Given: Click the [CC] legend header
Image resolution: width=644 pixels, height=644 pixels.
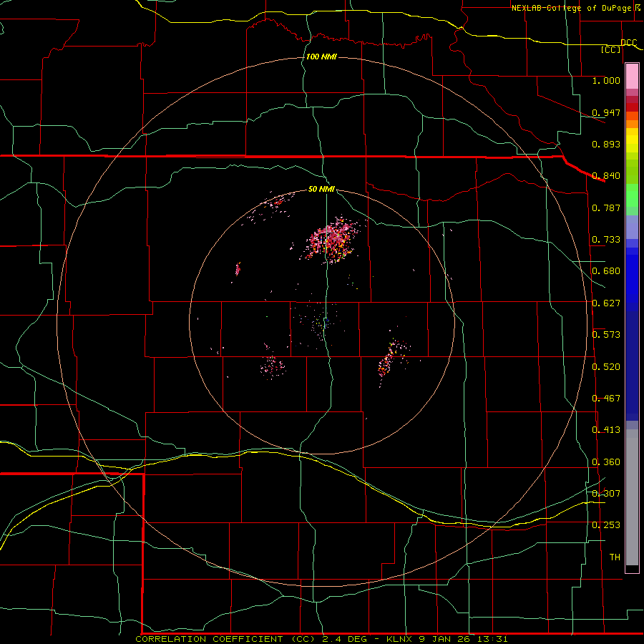Looking at the screenshot, I should [x=611, y=49].
